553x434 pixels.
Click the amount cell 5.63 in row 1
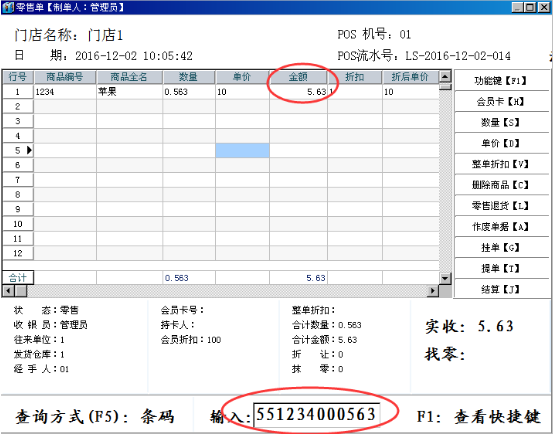(298, 92)
